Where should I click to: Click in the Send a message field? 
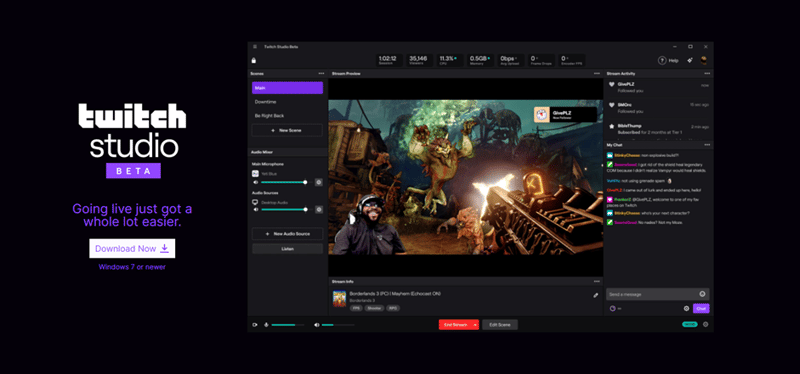coord(657,294)
